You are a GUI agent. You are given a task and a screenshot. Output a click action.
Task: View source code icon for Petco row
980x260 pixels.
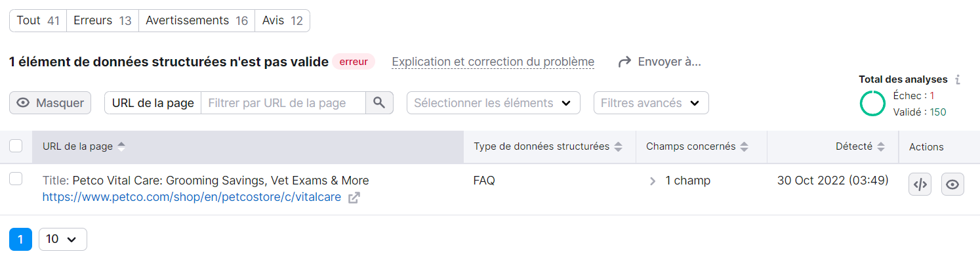click(x=920, y=184)
